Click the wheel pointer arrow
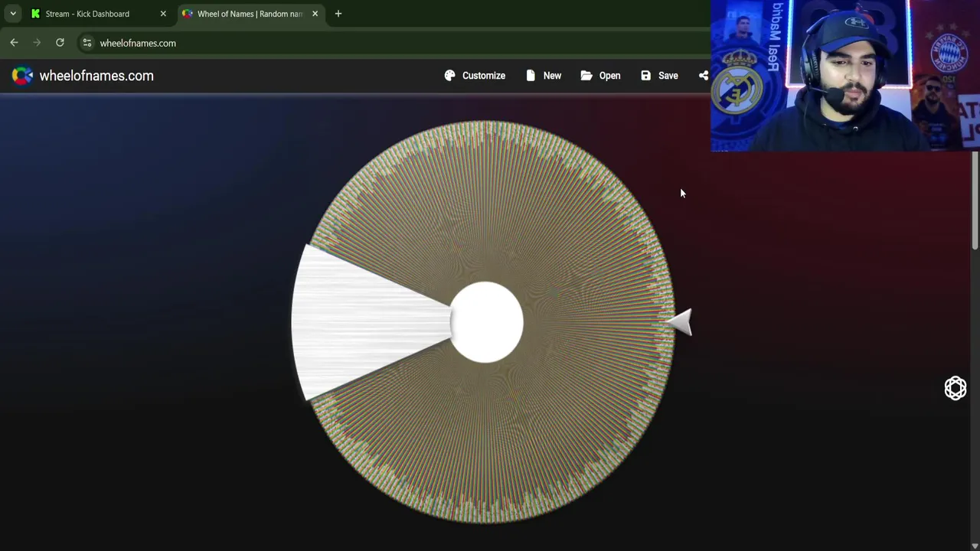Viewport: 980px width, 551px height. [678, 322]
